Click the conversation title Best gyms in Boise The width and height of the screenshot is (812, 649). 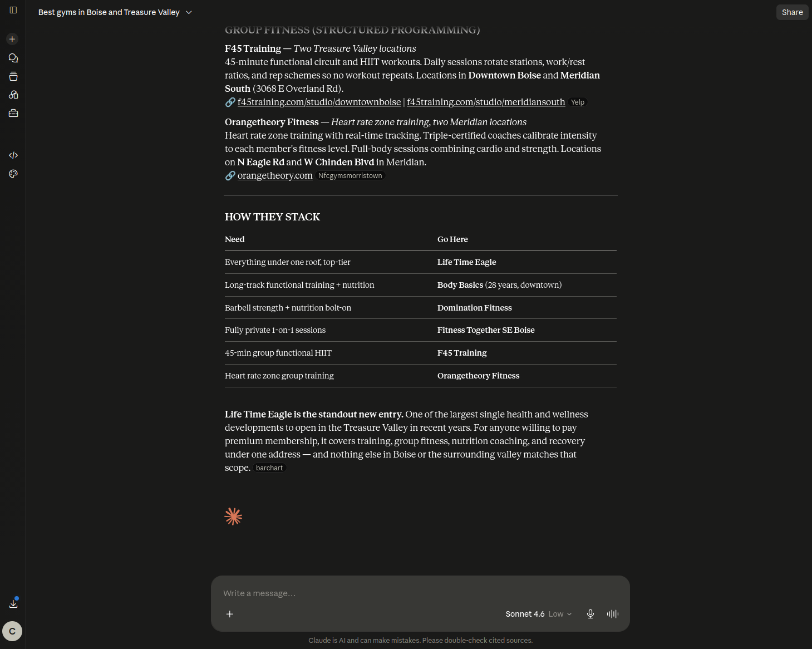tap(109, 12)
